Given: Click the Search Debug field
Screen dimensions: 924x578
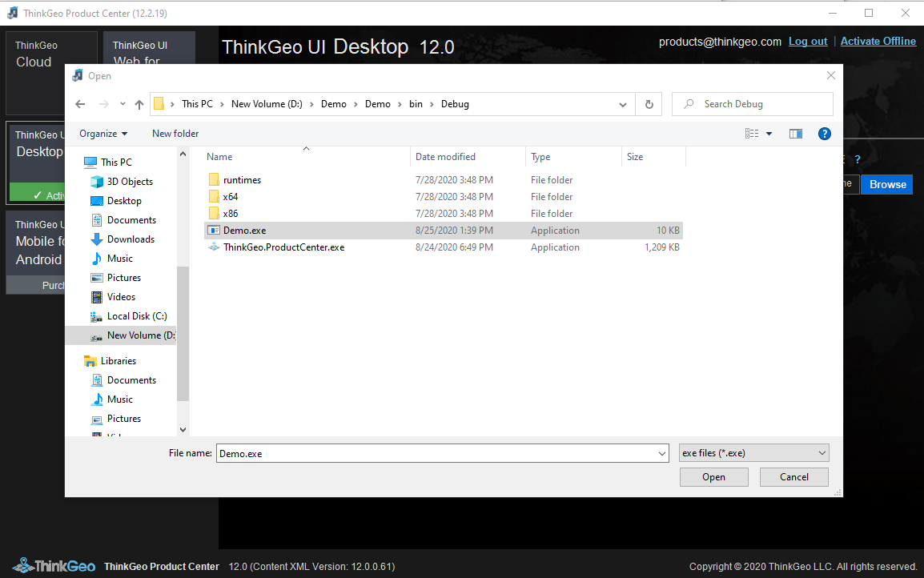Looking at the screenshot, I should [753, 104].
